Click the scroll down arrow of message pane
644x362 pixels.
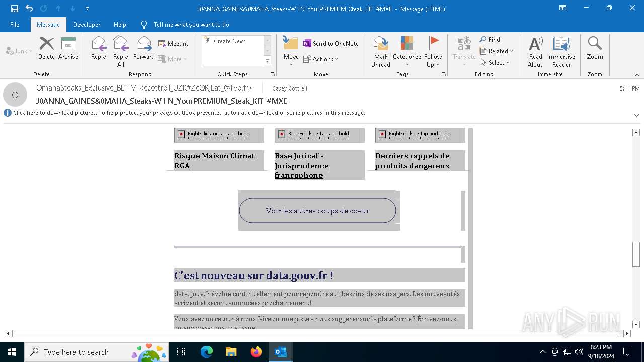(x=636, y=325)
